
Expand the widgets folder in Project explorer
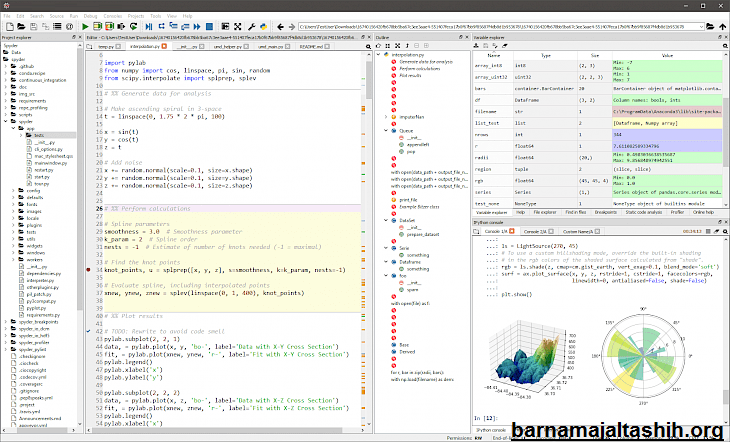[13, 246]
